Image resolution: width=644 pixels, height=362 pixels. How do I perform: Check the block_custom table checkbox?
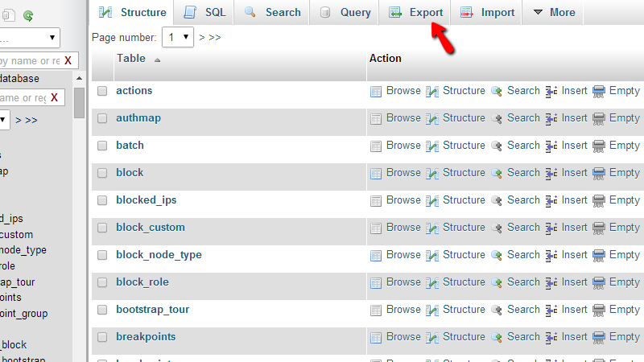pos(102,228)
